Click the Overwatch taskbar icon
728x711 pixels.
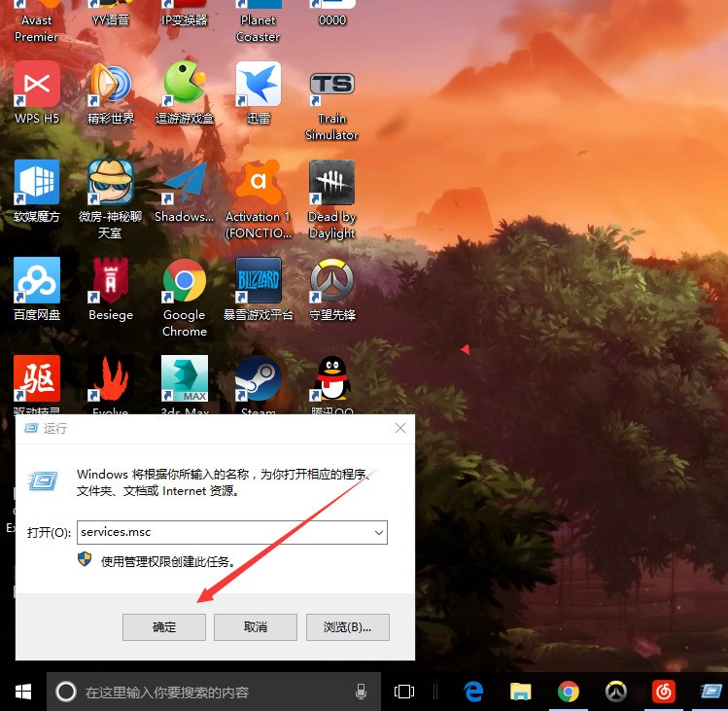[x=616, y=692]
